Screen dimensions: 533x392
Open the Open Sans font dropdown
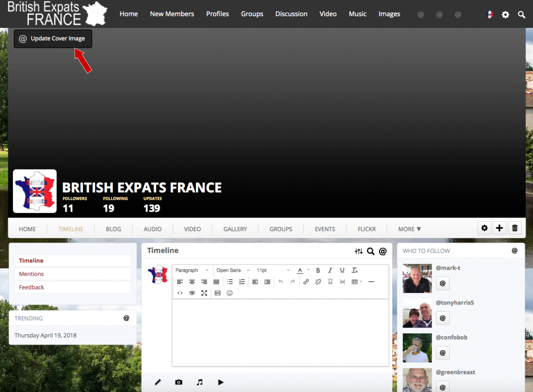(x=233, y=270)
